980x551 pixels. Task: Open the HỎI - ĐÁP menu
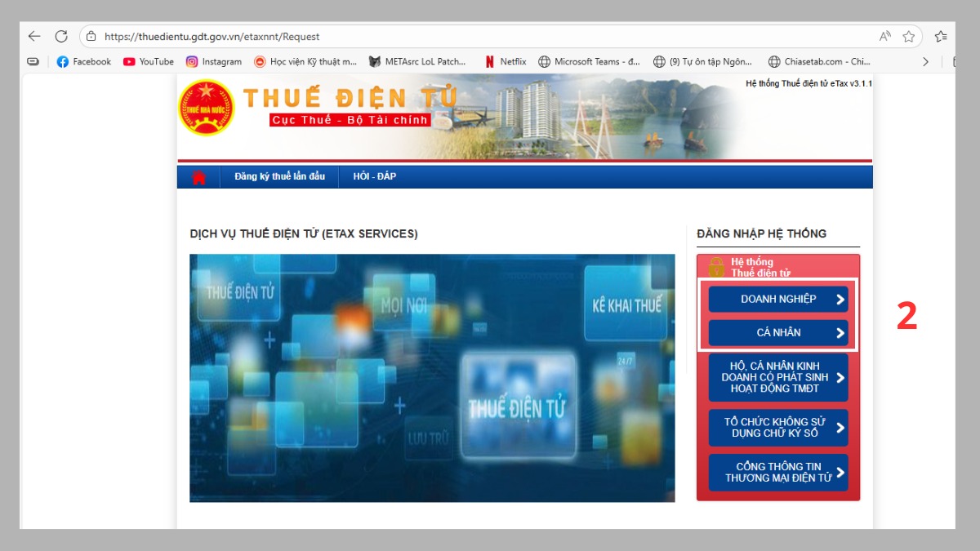[375, 176]
